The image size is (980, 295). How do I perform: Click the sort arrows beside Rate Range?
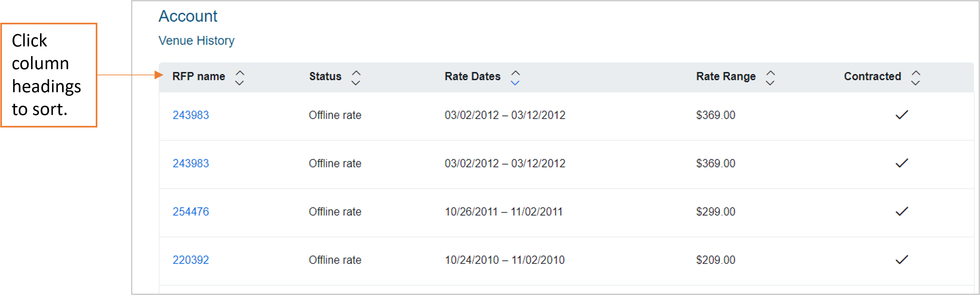pos(770,78)
